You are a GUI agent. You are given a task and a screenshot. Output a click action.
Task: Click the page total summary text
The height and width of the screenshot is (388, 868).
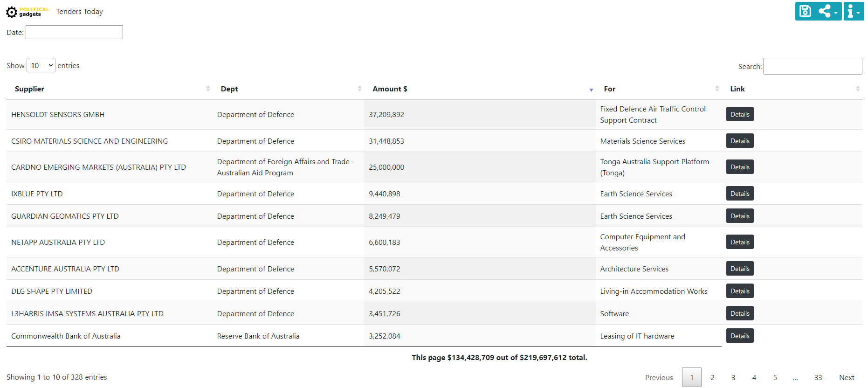499,357
